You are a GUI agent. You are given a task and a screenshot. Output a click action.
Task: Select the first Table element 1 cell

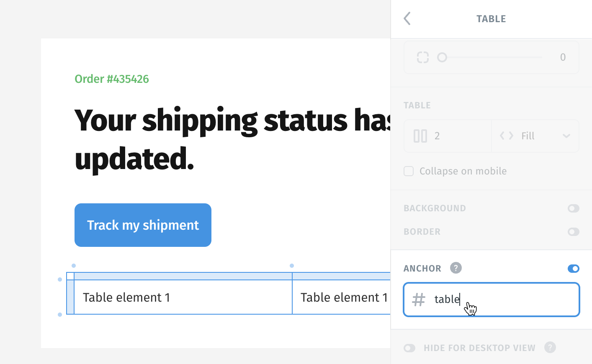click(183, 297)
